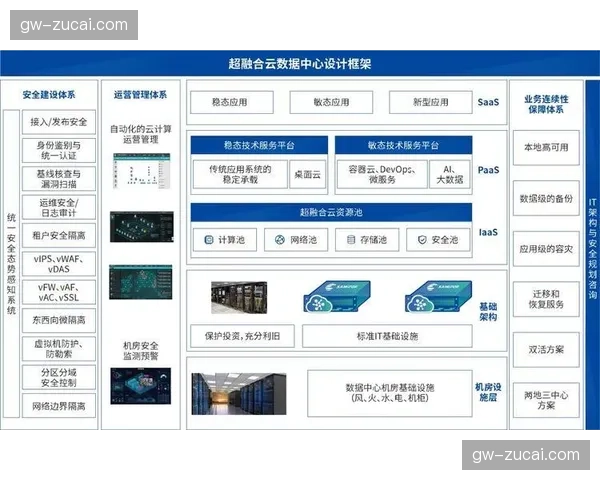Click the 标准IT基础设施 box
The image size is (600, 480).
click(x=387, y=336)
